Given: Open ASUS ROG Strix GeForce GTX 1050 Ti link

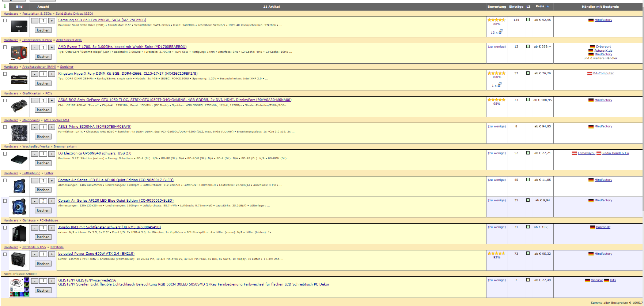Looking at the screenshot, I should point(175,100).
